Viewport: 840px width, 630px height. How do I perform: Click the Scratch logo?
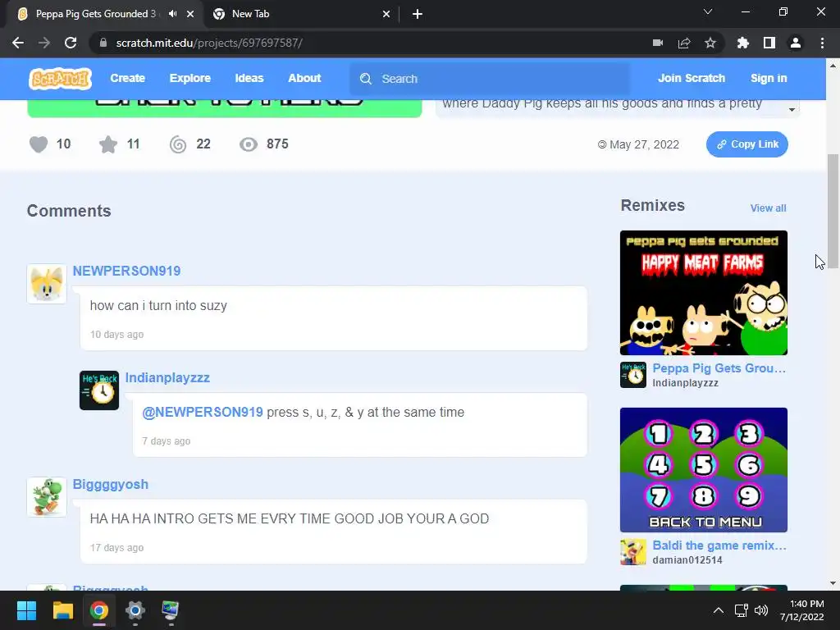[x=60, y=79]
